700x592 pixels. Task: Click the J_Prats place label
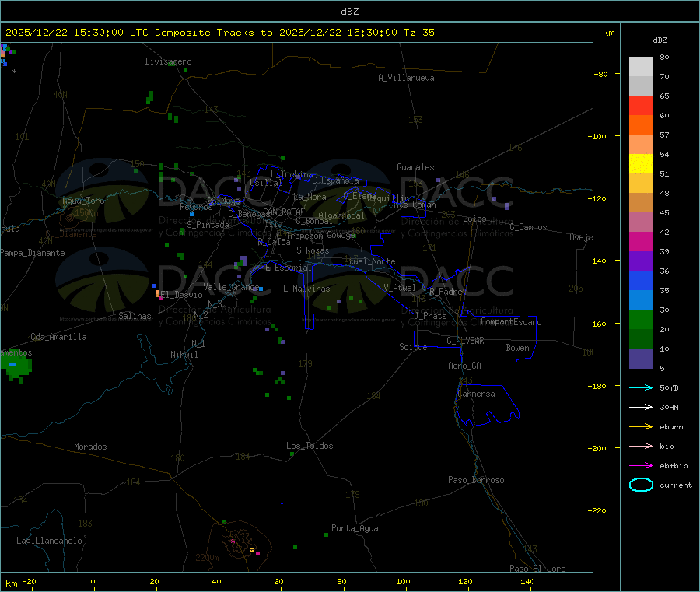pyautogui.click(x=430, y=315)
